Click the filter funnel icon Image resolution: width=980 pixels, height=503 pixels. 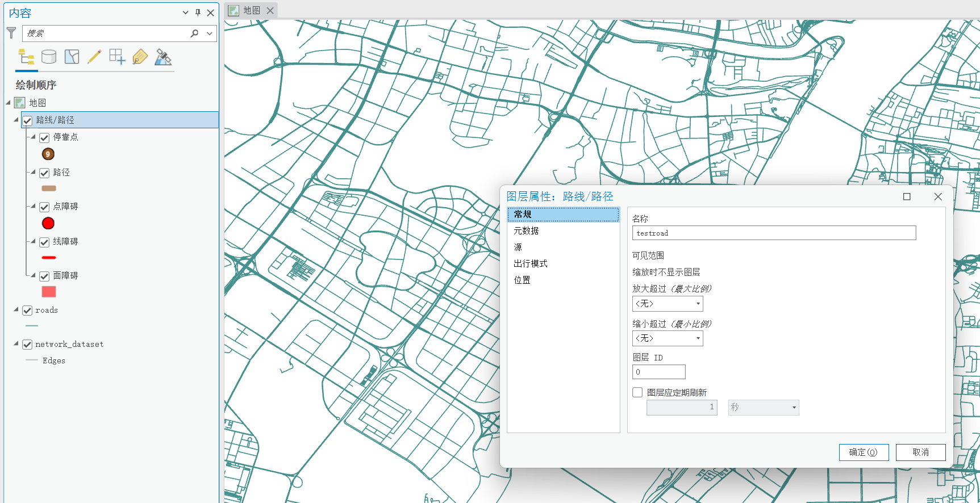pyautogui.click(x=11, y=33)
